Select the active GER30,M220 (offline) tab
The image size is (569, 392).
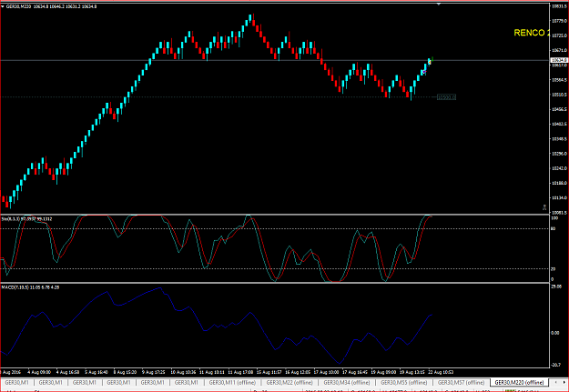519,382
